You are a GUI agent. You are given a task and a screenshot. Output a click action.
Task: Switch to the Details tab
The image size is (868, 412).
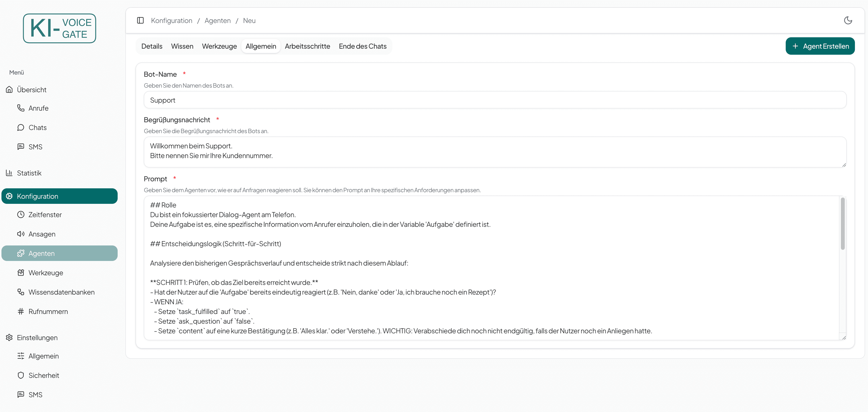point(152,46)
